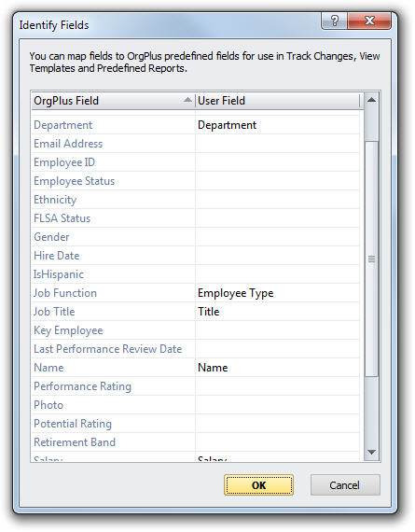415x532 pixels.
Task: Click the vertical scrollbar thumb
Action: (x=371, y=259)
